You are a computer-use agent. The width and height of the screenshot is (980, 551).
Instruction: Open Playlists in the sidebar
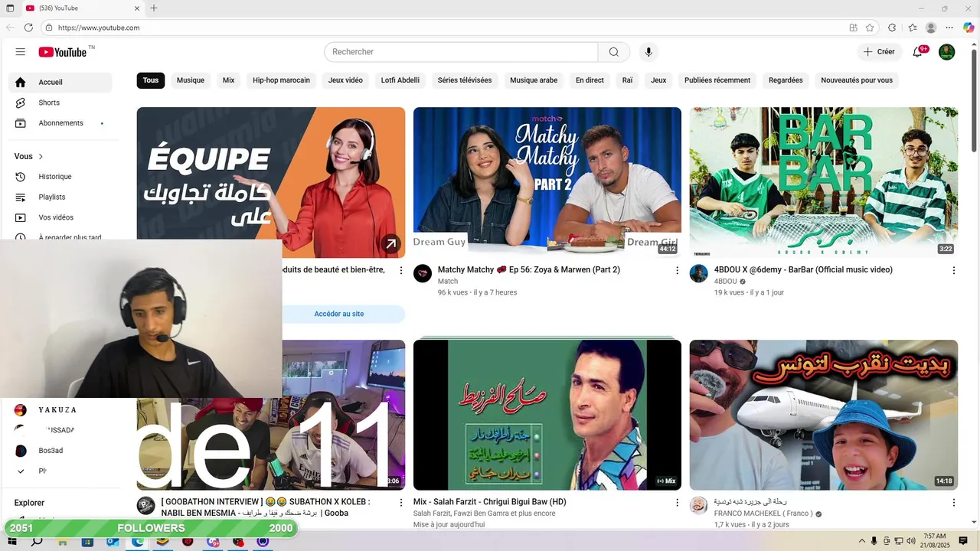tap(60, 197)
